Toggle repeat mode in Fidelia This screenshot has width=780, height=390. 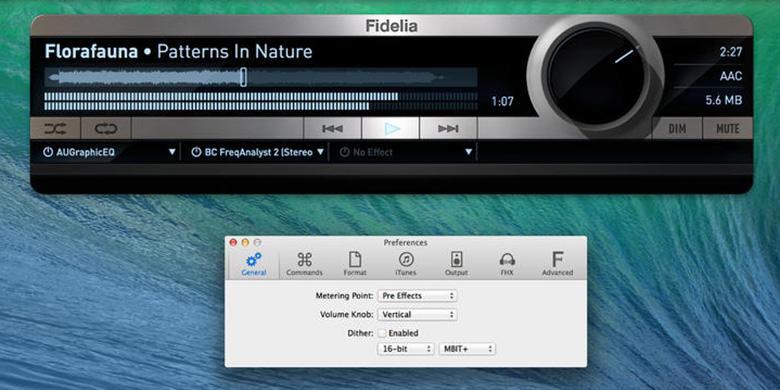tap(106, 129)
